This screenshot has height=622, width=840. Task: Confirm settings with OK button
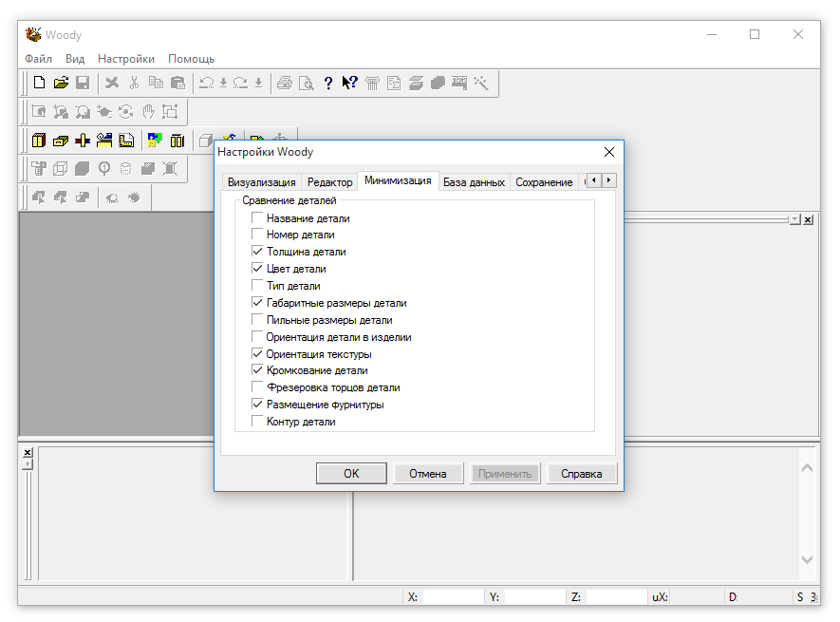point(351,474)
